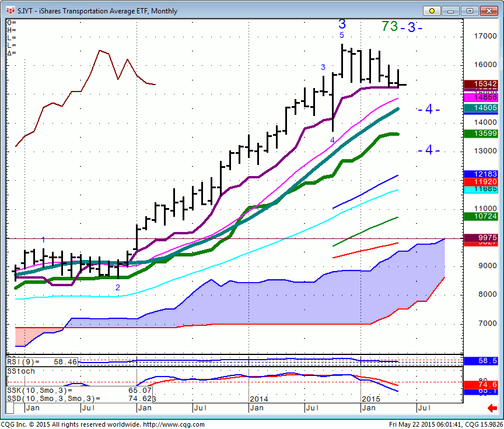Screen dimensions: 504x429
Task: Minimize the S.IYT chart window
Action: tap(451, 11)
